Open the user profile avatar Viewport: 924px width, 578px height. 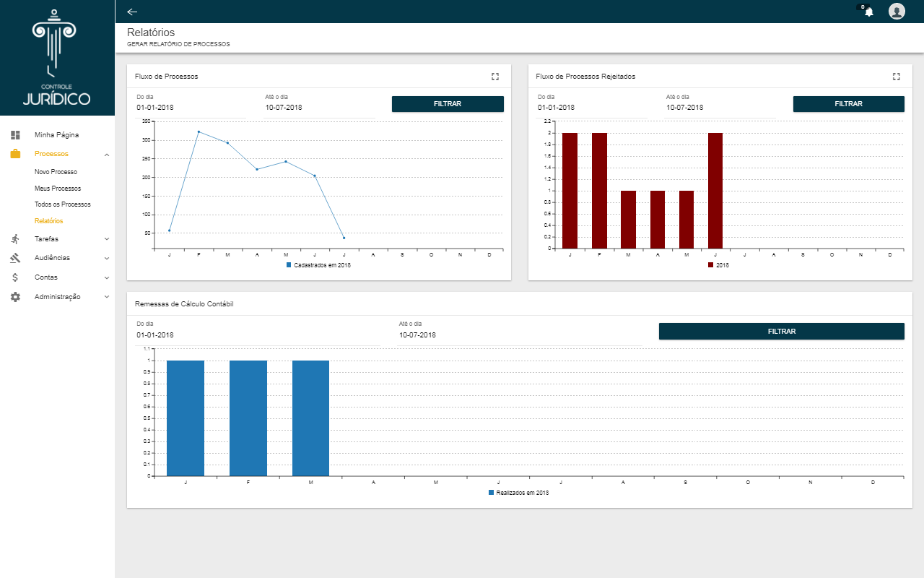pyautogui.click(x=897, y=12)
